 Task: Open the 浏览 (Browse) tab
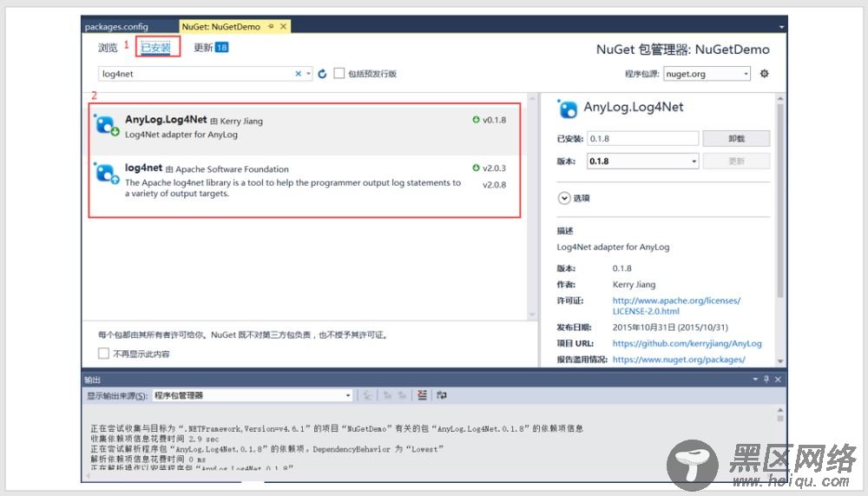pos(108,48)
